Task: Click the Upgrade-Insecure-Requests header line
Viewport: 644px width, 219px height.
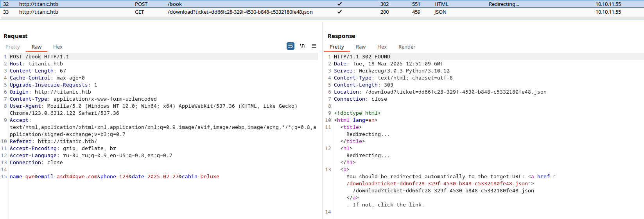Action: [x=54, y=85]
